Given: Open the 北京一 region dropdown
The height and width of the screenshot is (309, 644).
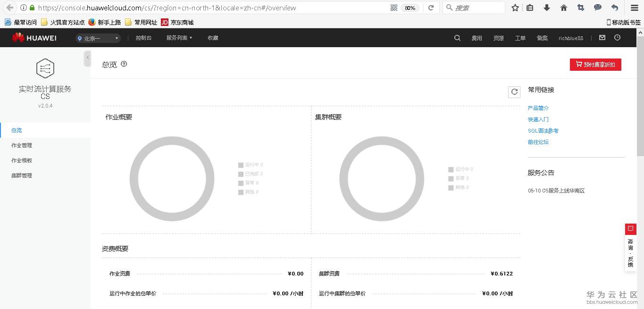Looking at the screenshot, I should (x=97, y=38).
